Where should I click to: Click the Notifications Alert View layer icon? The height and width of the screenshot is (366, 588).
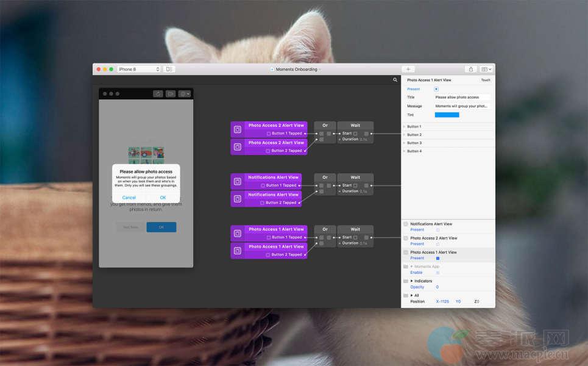coord(406,224)
